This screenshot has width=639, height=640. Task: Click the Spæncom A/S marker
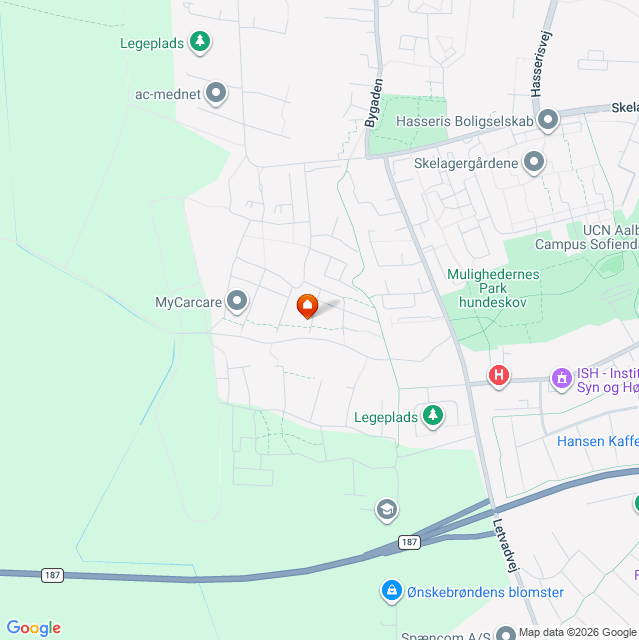point(506,634)
